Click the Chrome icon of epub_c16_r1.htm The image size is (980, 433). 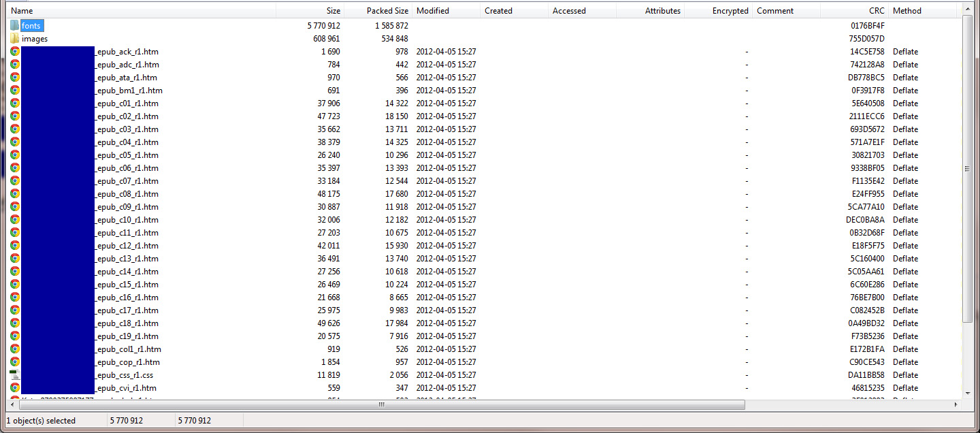tap(14, 297)
